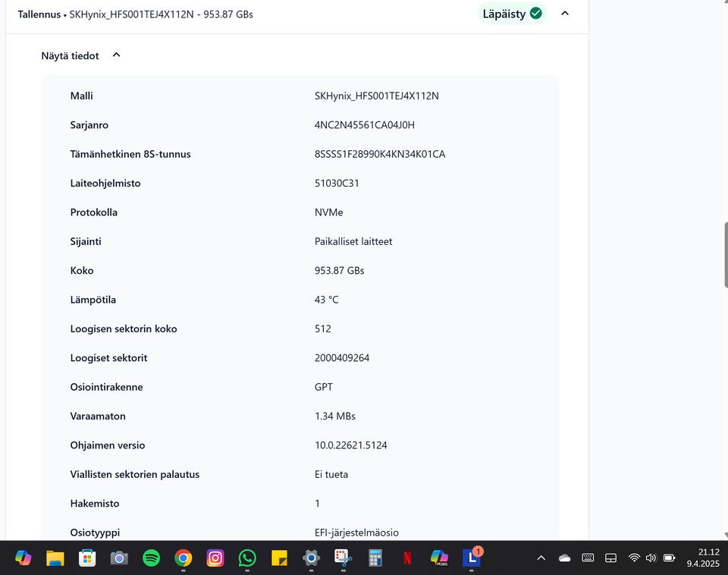Click the Tämänhetkinen 8S-tunnus label
The image size is (728, 575).
pyautogui.click(x=130, y=154)
